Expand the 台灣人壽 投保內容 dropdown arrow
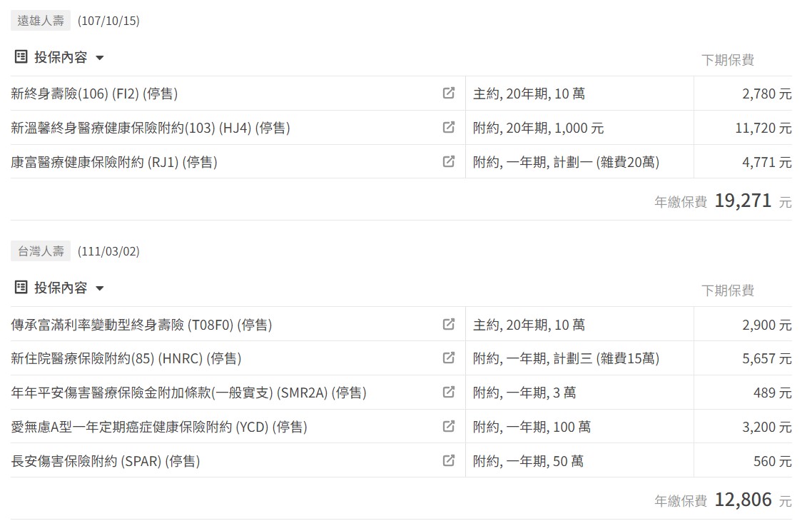Screen dimensions: 812x526 pos(100,288)
